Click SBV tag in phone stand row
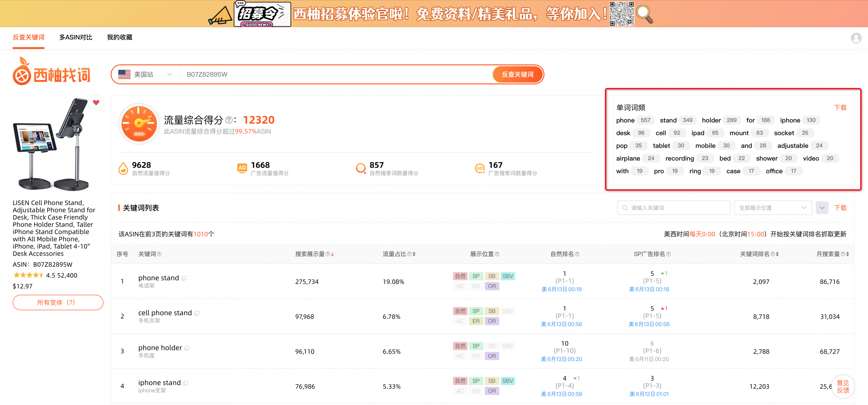 [507, 276]
